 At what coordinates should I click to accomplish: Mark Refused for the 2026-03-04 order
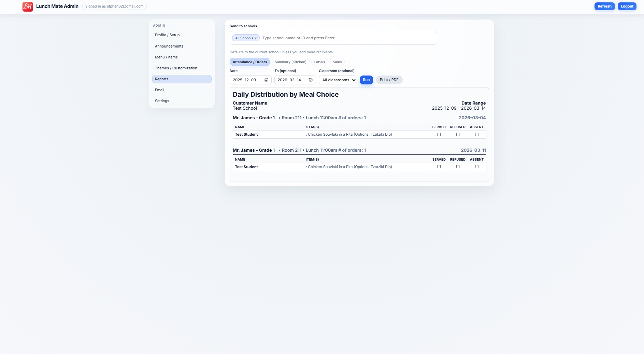tap(458, 135)
